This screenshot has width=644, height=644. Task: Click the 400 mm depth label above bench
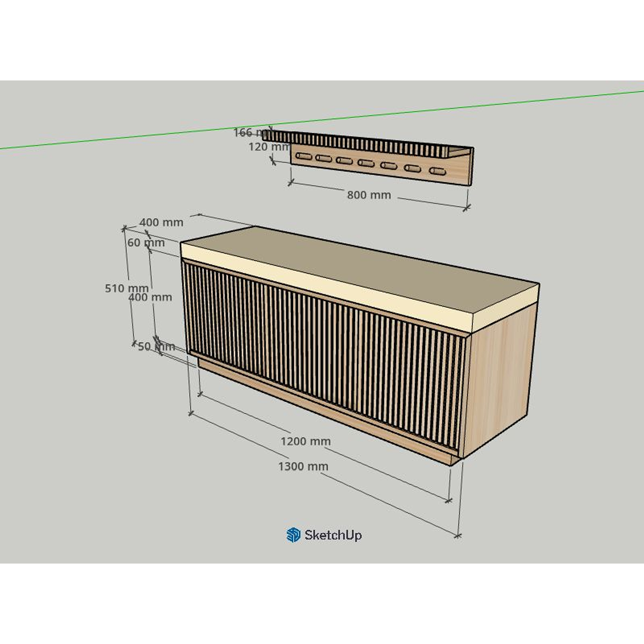(x=161, y=222)
